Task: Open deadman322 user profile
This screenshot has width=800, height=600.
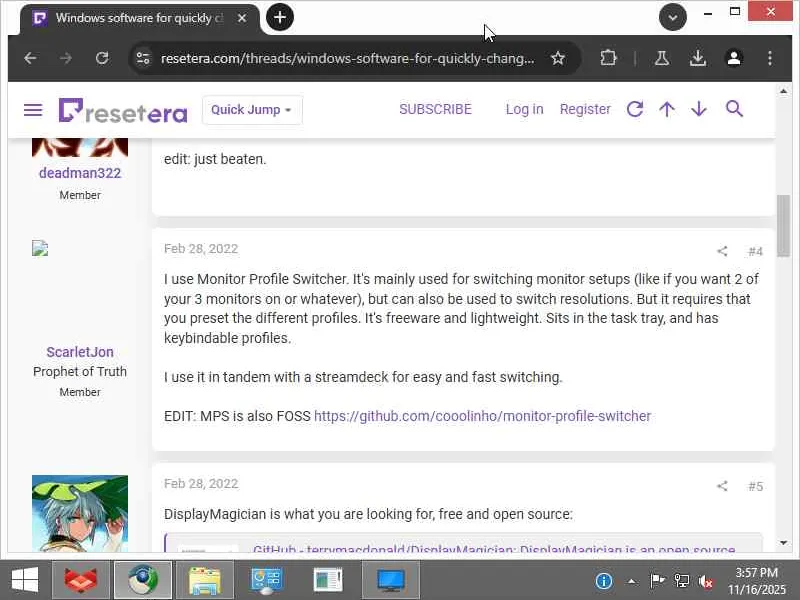Action: [80, 173]
